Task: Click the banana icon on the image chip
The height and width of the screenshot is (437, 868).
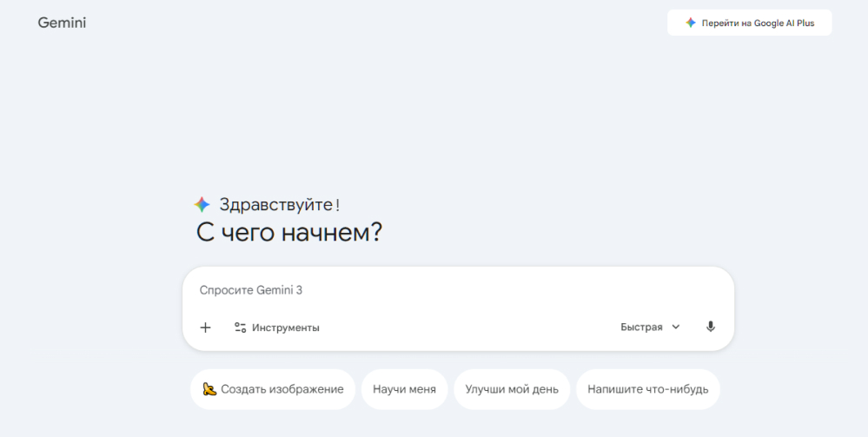Action: tap(209, 389)
